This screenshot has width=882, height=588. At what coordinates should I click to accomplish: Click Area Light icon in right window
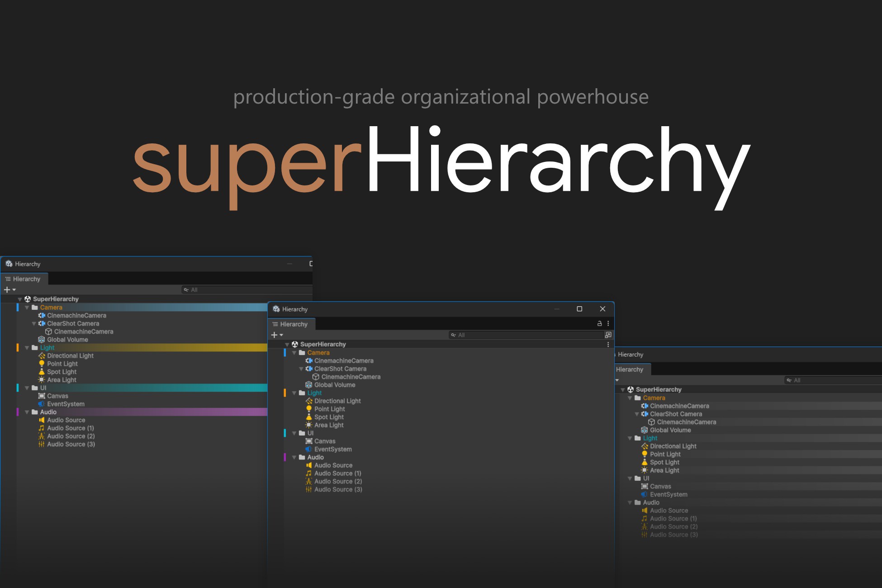[x=645, y=470]
